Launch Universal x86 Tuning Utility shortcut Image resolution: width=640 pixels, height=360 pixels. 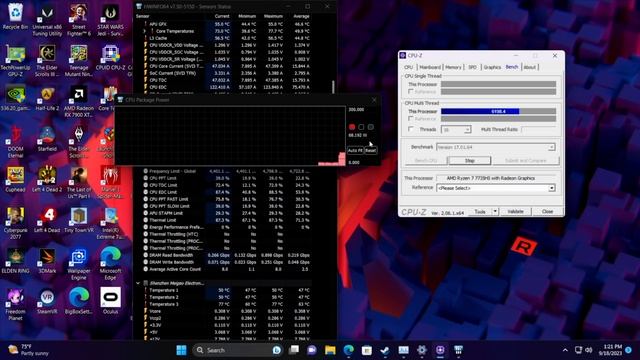[47, 20]
